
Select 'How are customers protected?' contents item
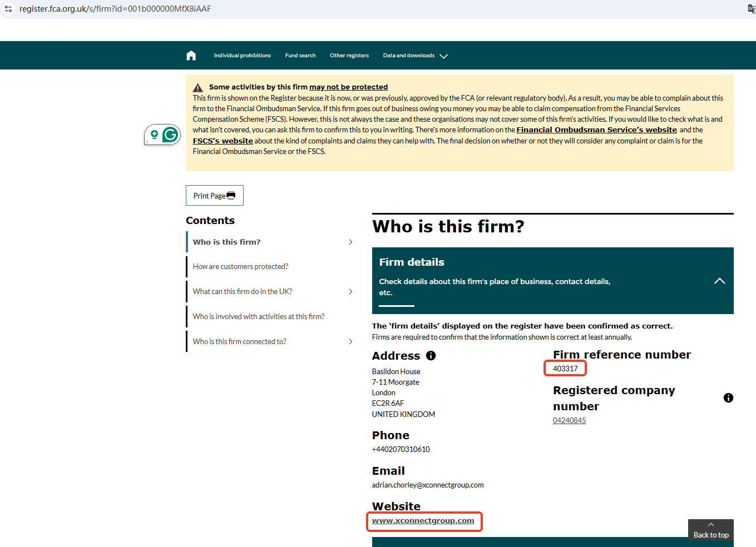[240, 267]
